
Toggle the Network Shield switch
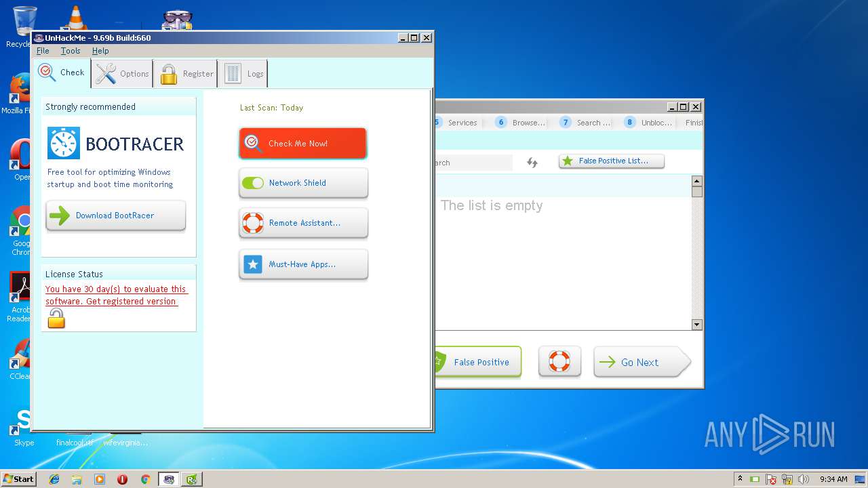coord(253,183)
